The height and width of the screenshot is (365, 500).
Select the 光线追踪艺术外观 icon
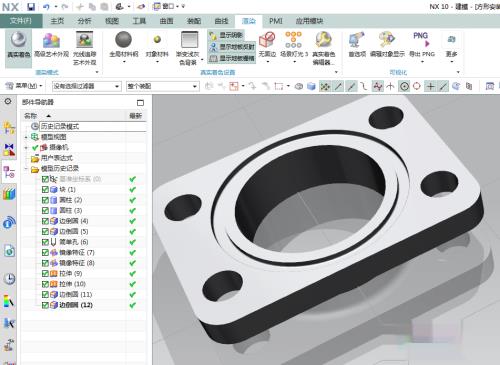click(x=84, y=40)
